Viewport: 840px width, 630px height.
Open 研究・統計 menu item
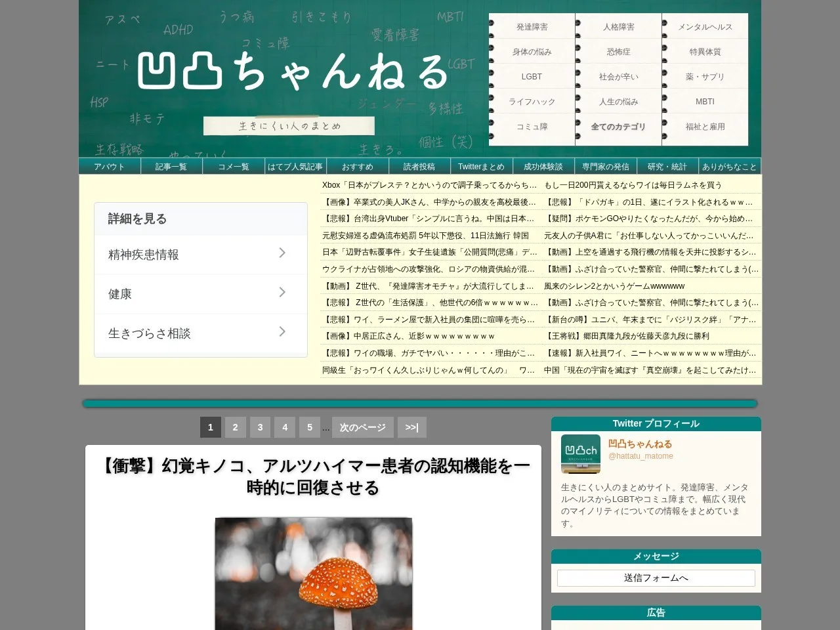667,167
